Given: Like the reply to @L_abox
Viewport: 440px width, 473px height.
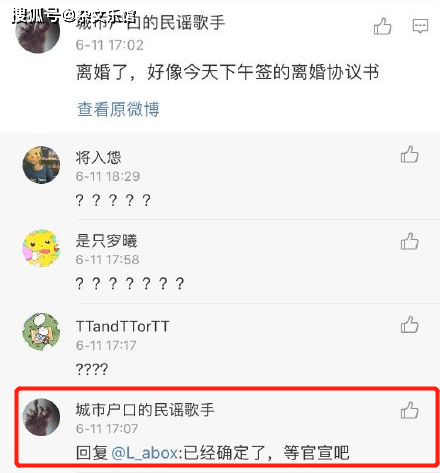Looking at the screenshot, I should pos(409,410).
